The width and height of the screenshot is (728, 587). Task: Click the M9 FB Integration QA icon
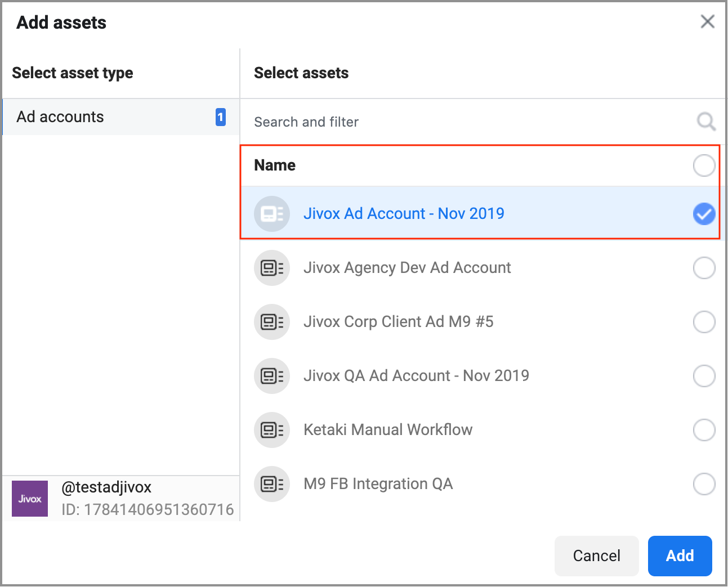point(272,484)
